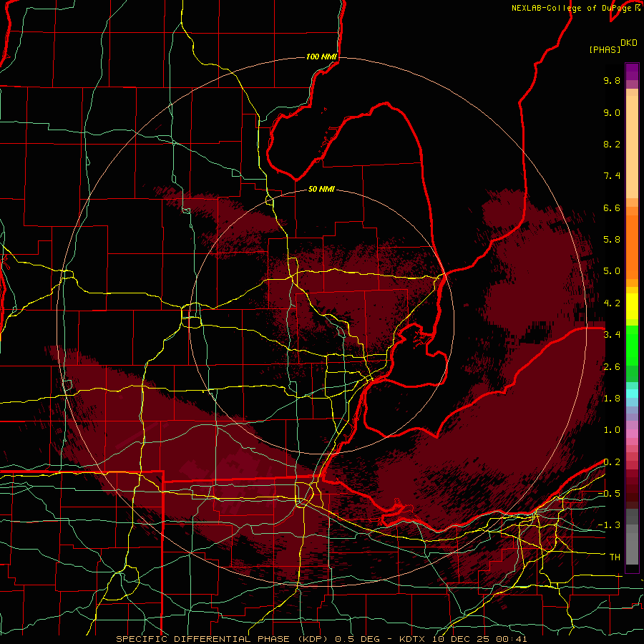Click the 1.0 scale value
Viewport: 644px width, 644px height.
[x=612, y=430]
